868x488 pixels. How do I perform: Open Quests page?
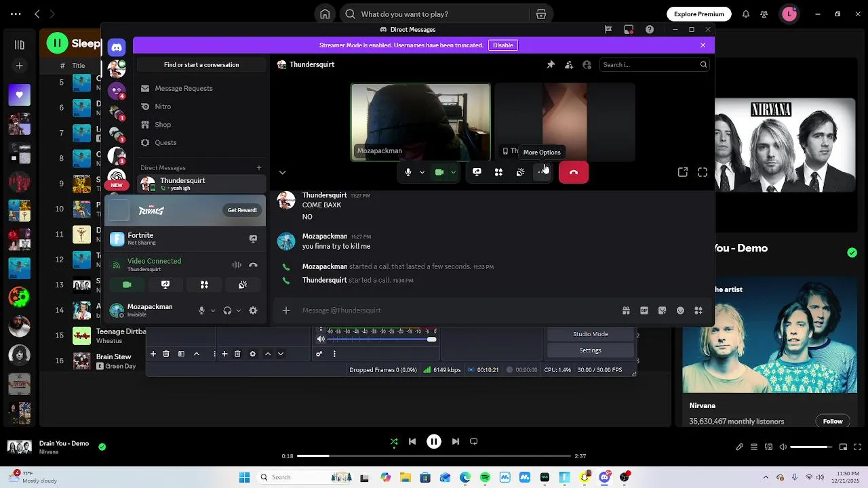(201, 143)
